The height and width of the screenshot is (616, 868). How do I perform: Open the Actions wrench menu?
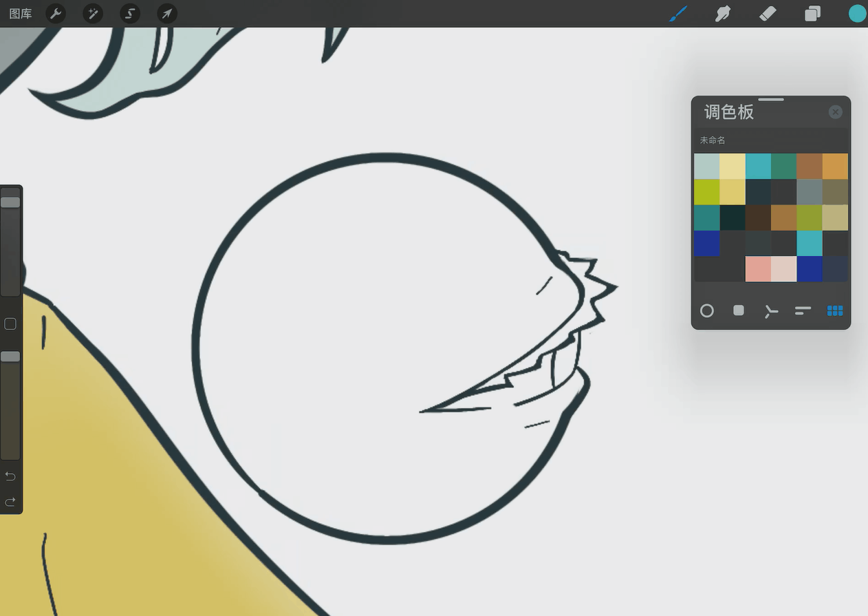[56, 14]
